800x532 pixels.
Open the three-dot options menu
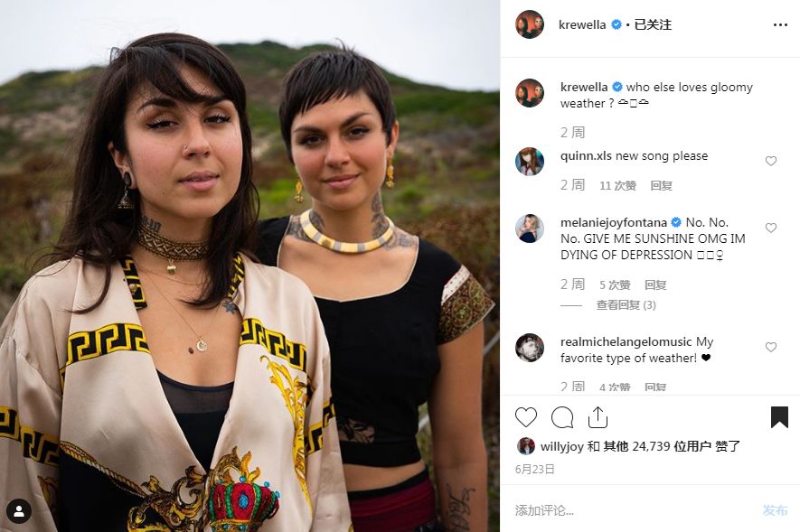pyautogui.click(x=780, y=25)
